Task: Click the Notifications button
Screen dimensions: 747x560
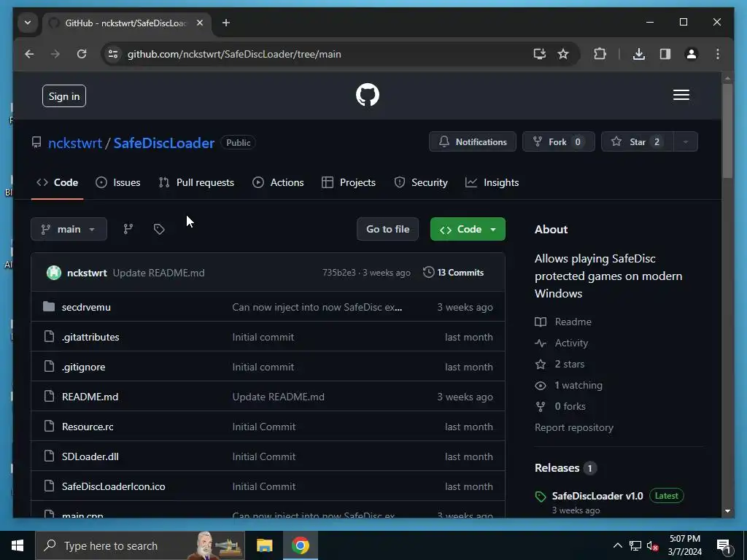Action: (x=473, y=141)
